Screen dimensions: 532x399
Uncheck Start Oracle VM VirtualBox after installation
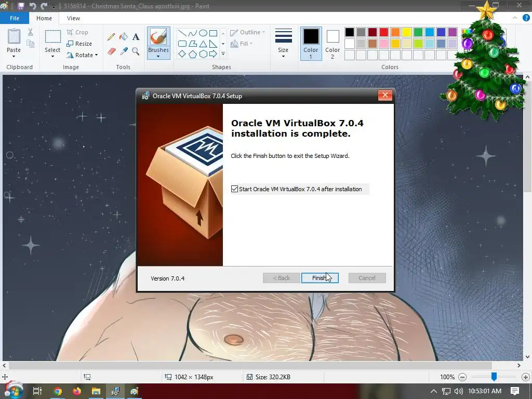point(234,189)
